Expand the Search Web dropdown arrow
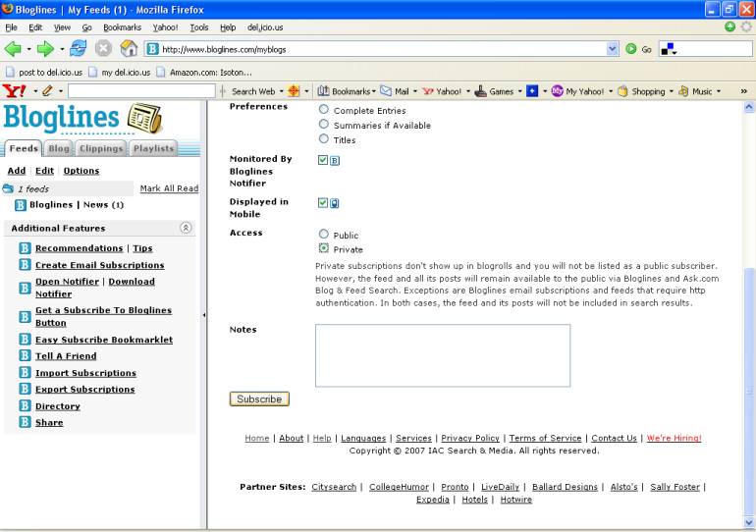756x532 pixels. pos(281,91)
